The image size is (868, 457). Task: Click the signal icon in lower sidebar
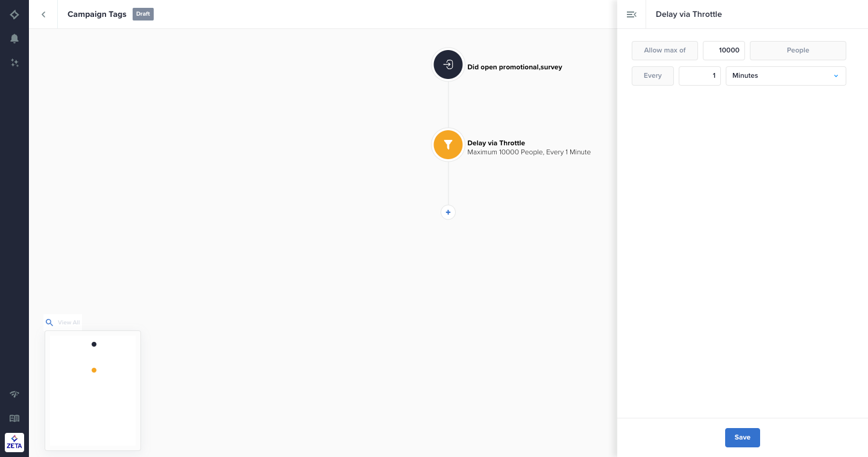coord(14,394)
